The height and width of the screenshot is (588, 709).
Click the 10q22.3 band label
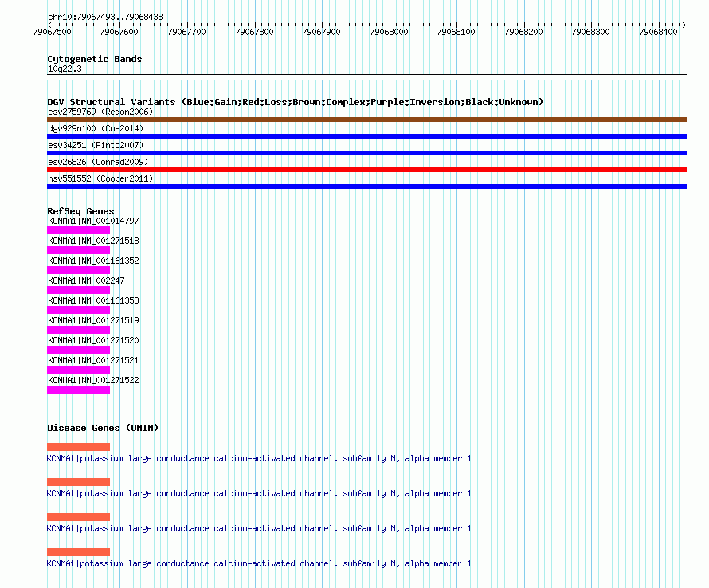(65, 69)
